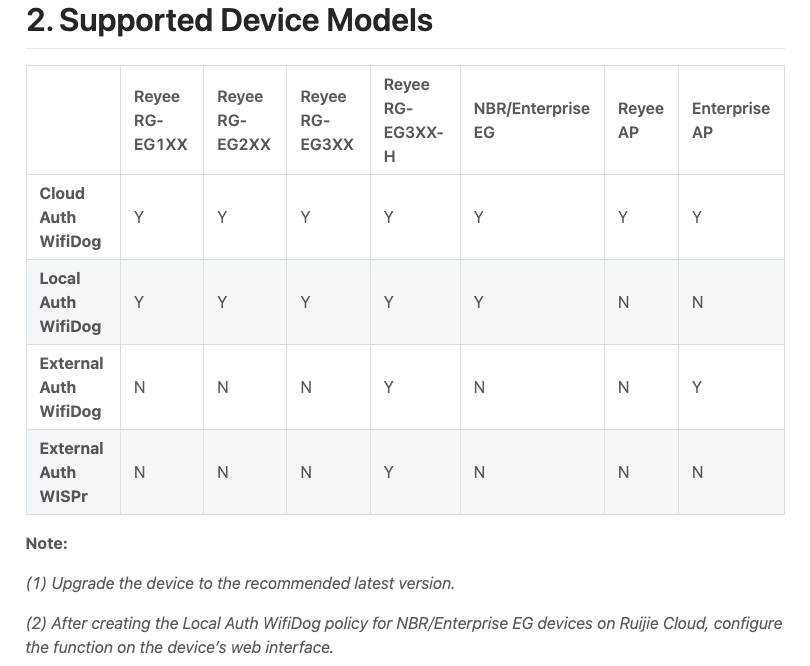
Task: Select the Reyee RG-EG3XX column header
Action: 327,120
